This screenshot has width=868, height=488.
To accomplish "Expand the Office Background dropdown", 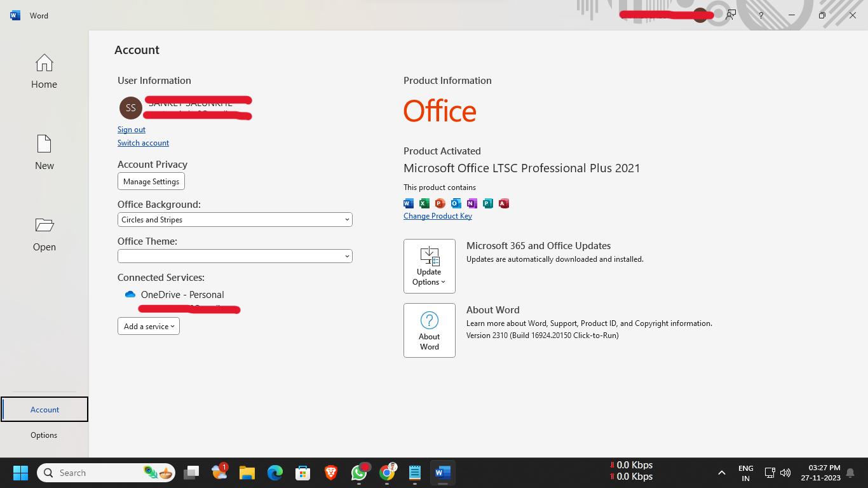I will pos(234,220).
